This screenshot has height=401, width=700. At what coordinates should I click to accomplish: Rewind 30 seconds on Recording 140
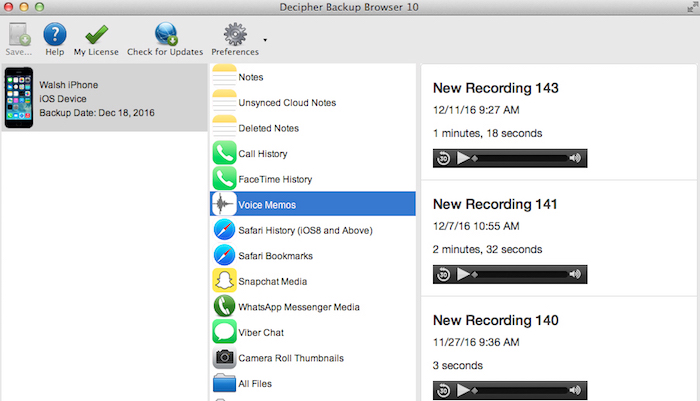[x=443, y=391]
